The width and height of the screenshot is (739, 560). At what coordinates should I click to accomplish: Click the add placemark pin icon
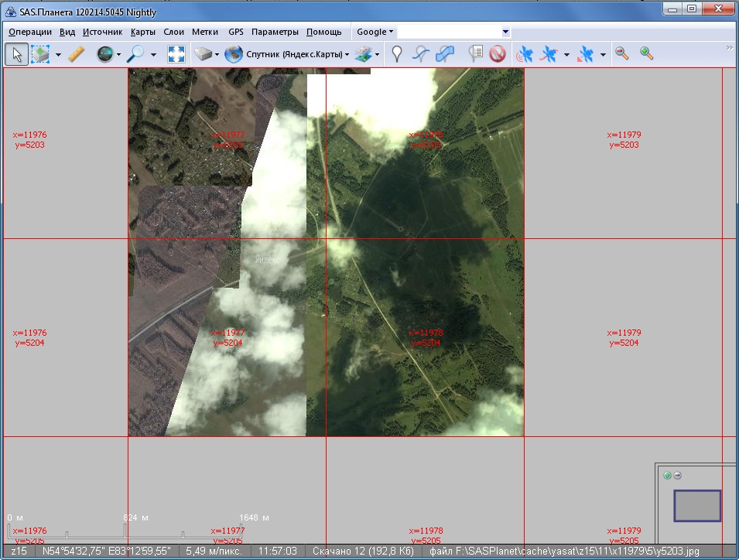click(x=396, y=54)
